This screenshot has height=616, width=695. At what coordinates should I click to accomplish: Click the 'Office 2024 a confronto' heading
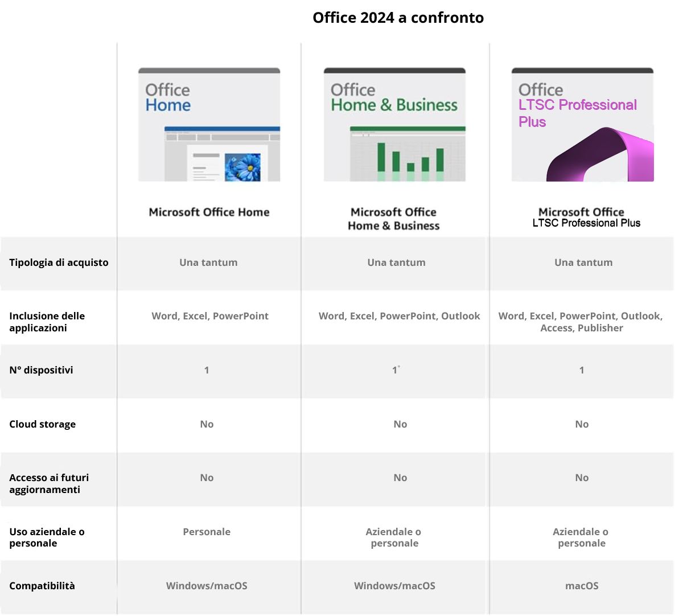(398, 18)
